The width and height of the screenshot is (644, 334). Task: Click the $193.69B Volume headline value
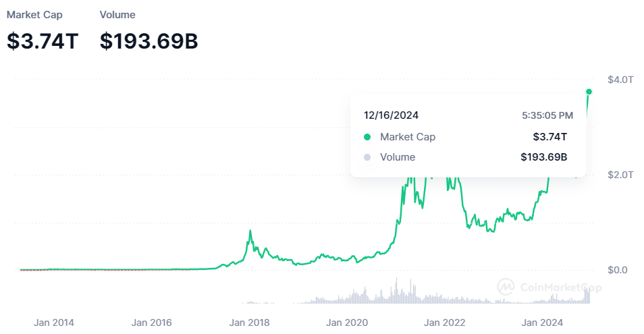(149, 40)
